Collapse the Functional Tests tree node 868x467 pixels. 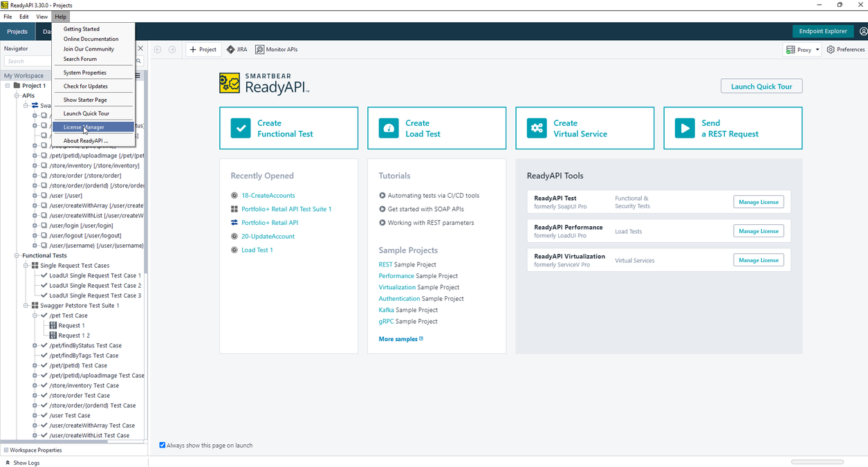click(17, 255)
